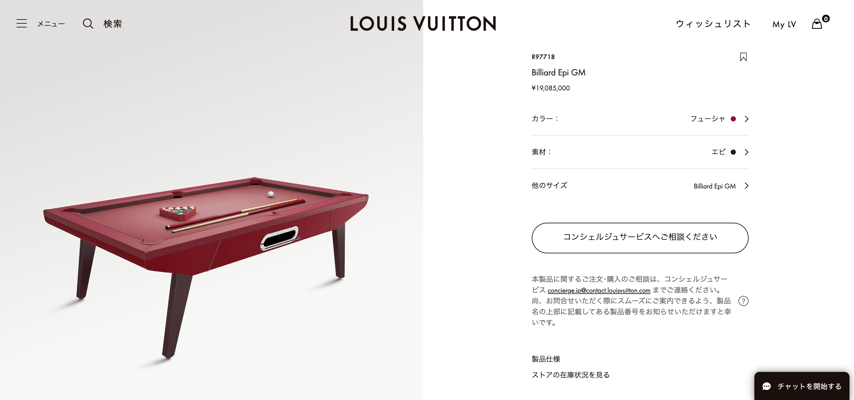Click the concierge email address link
Viewport: 854px width, 400px height.
tap(599, 290)
